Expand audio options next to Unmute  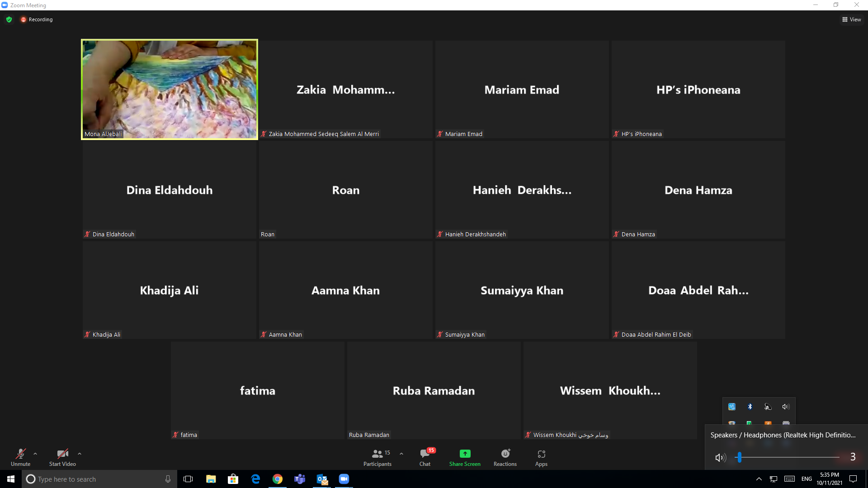35,454
